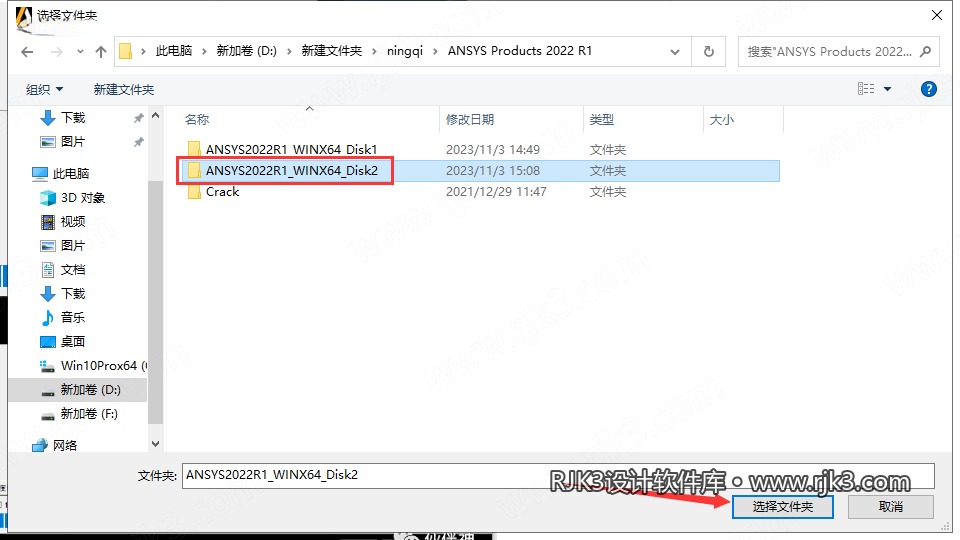Select 新加卷 (F:) drive in sidebar
The image size is (960, 540).
(89, 414)
